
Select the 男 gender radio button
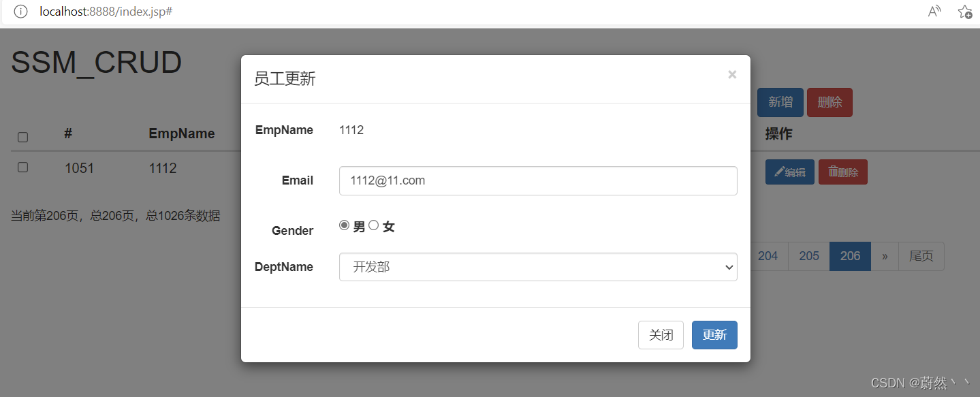344,225
